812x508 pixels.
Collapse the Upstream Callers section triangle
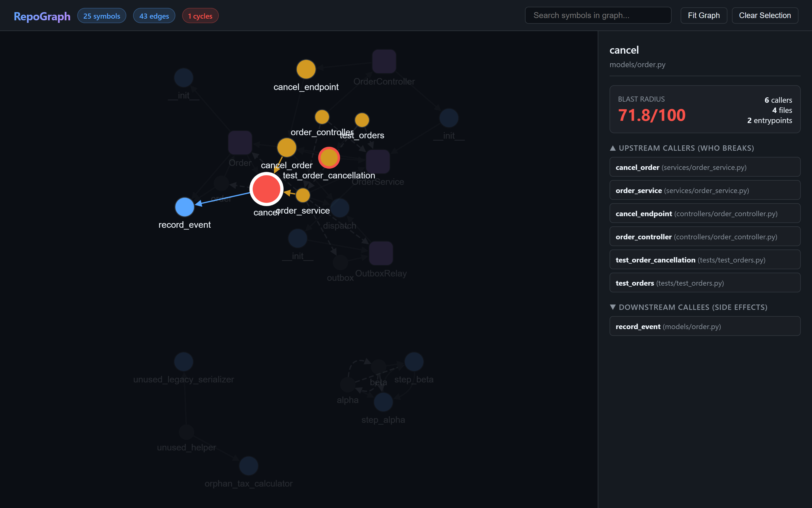coord(613,148)
